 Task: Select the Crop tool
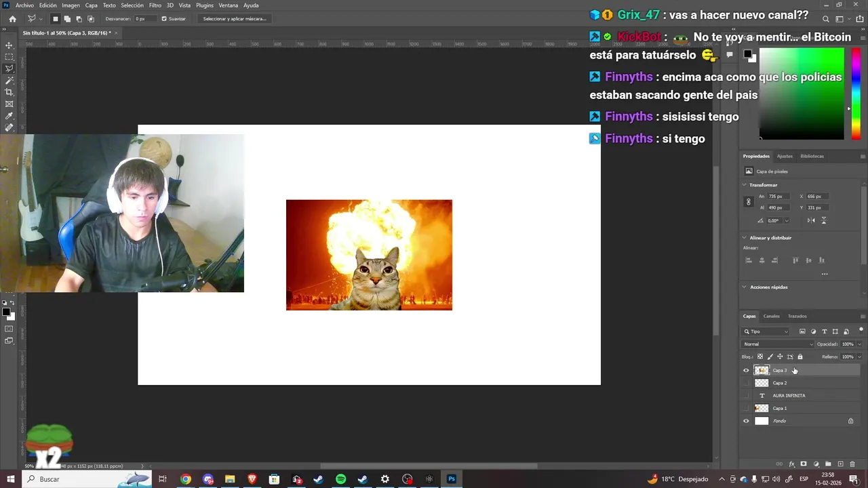[9, 92]
